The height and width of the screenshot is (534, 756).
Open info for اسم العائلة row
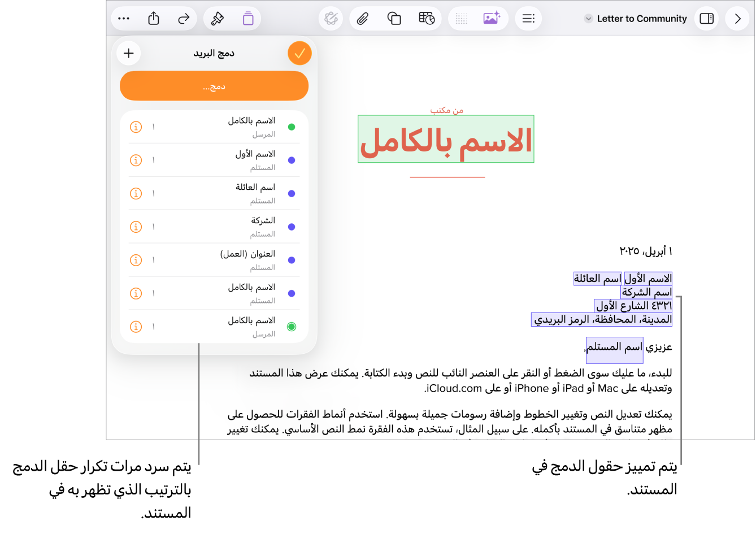click(136, 193)
